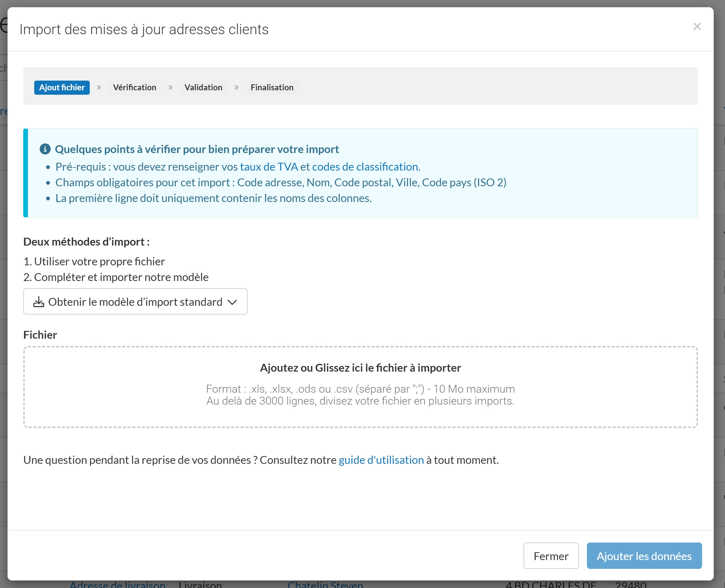The image size is (725, 588).
Task: Click the 'Fermer' button
Action: (551, 556)
